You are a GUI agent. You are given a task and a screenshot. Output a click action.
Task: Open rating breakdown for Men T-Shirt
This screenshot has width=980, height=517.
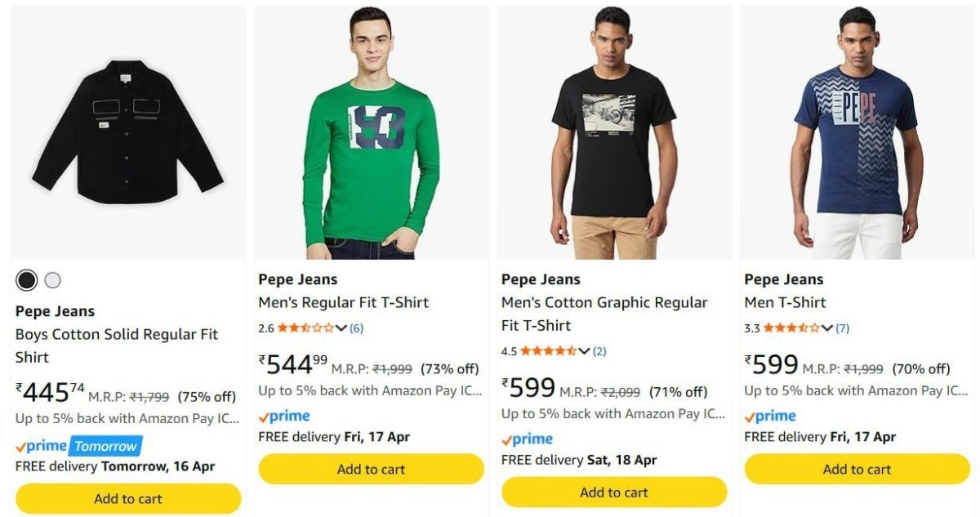tap(827, 328)
